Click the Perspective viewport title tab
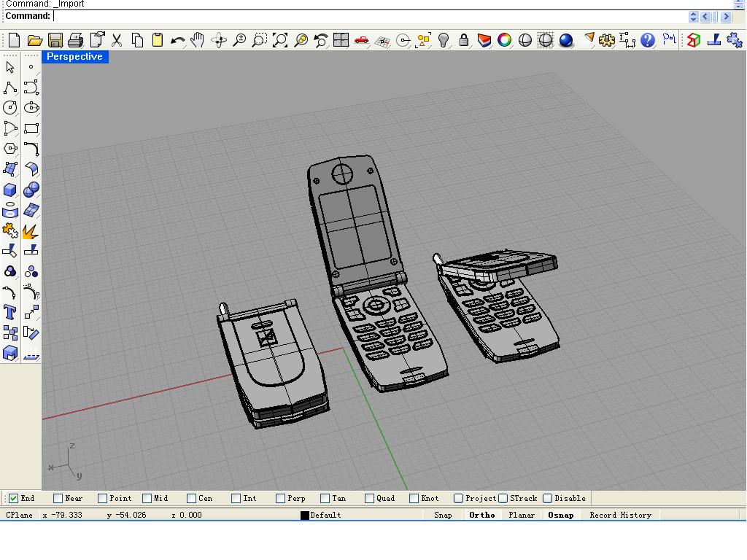 [74, 57]
